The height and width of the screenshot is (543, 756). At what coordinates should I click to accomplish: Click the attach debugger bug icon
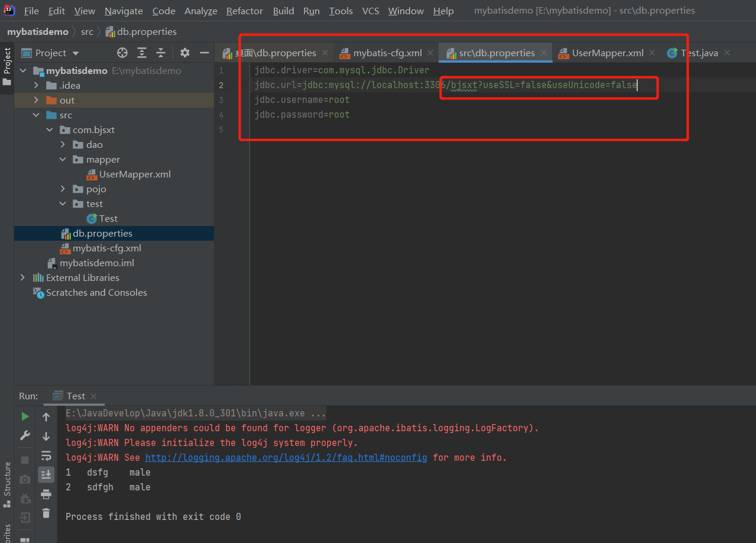click(x=25, y=499)
